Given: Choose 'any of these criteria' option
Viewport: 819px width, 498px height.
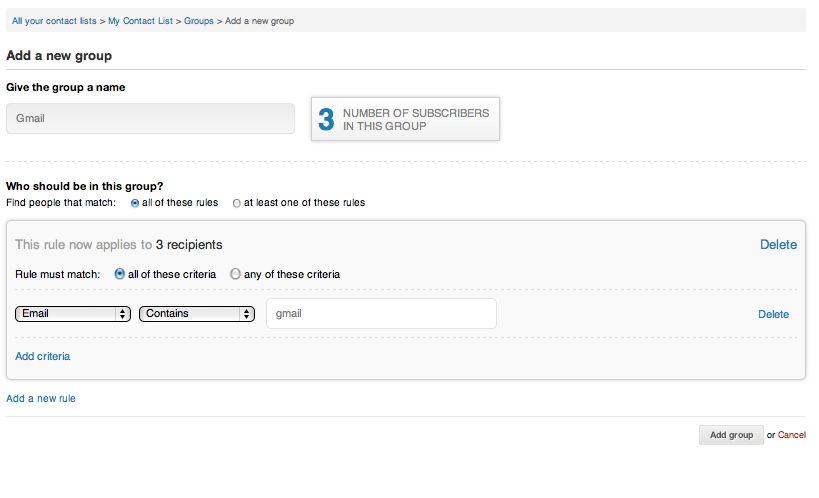Looking at the screenshot, I should click(x=236, y=274).
